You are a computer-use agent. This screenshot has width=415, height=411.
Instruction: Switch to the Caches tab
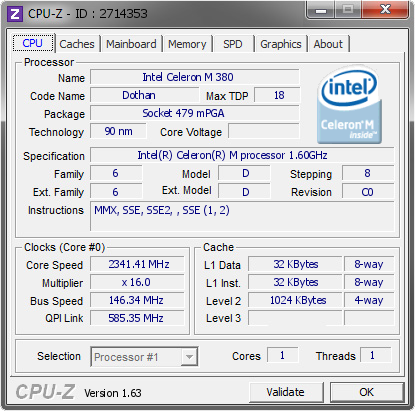click(77, 44)
